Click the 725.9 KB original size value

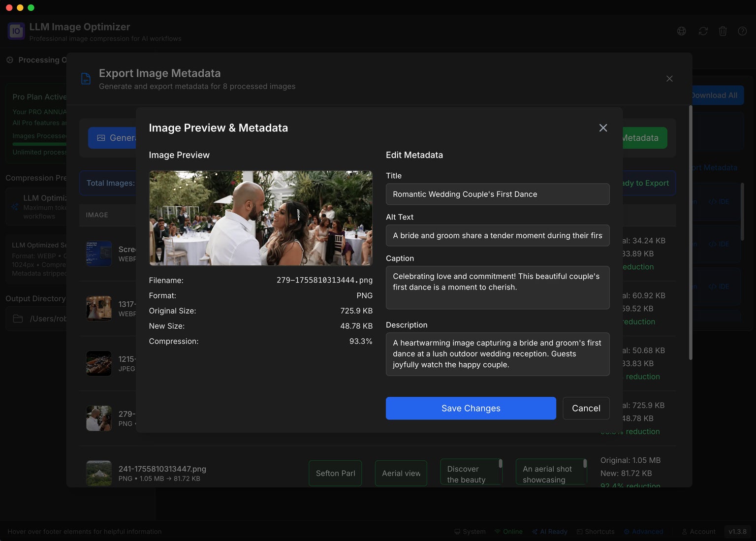coord(356,311)
